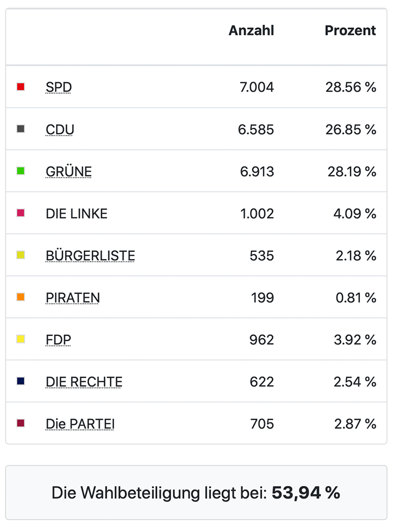This screenshot has width=402, height=532.
Task: Click the orange PIRATEN color swatch
Action: [21, 297]
